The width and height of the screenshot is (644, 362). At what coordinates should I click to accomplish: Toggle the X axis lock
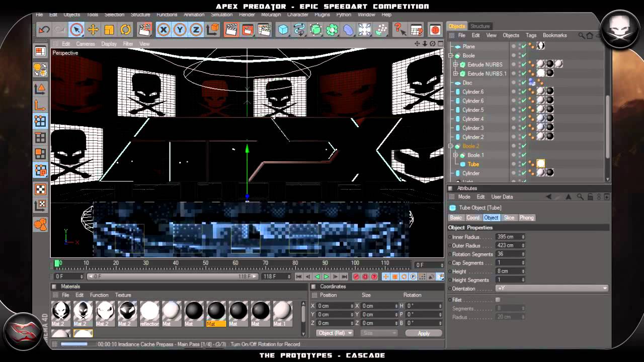click(163, 30)
